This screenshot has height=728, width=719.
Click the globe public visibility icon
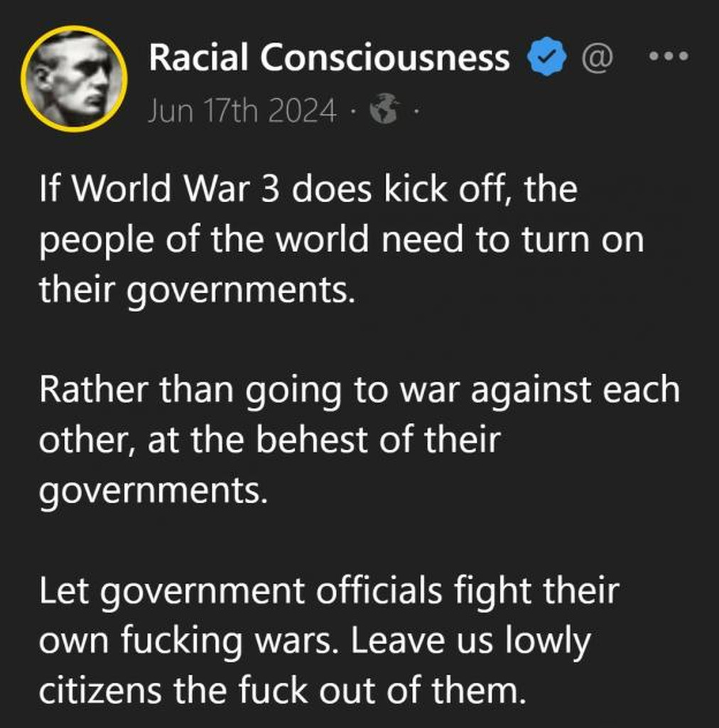[384, 109]
